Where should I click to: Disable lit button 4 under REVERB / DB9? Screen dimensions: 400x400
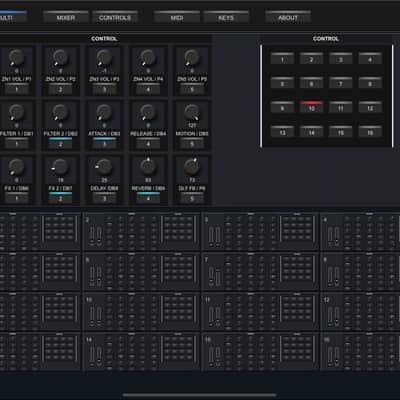pos(148,198)
